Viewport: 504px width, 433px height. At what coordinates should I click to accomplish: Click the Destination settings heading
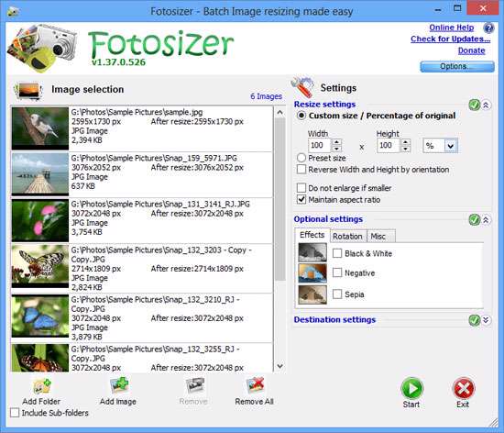coord(334,320)
